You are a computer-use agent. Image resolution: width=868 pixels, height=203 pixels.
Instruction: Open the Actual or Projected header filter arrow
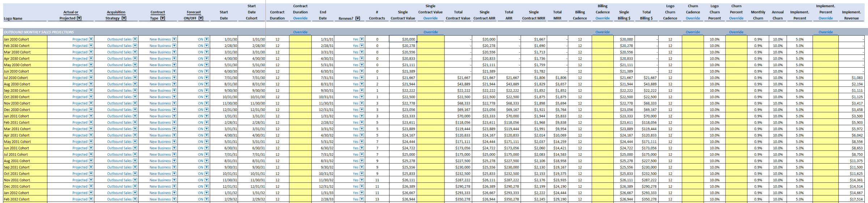pos(79,18)
